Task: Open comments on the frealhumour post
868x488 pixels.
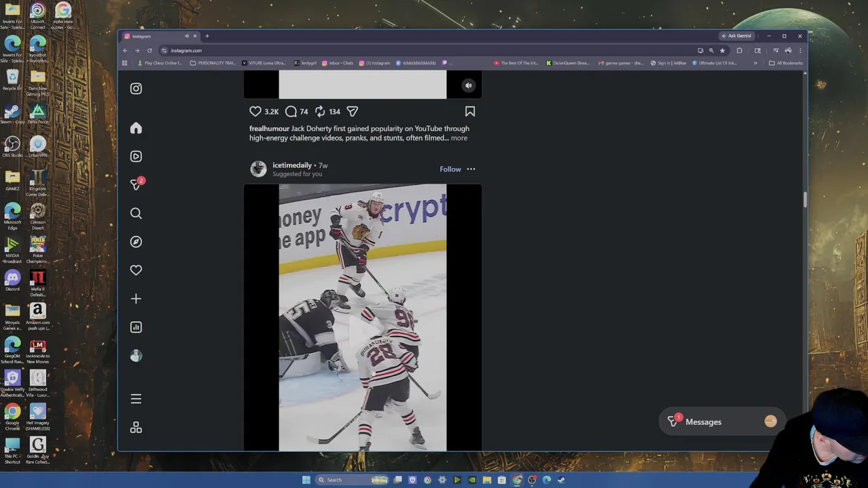Action: point(291,111)
